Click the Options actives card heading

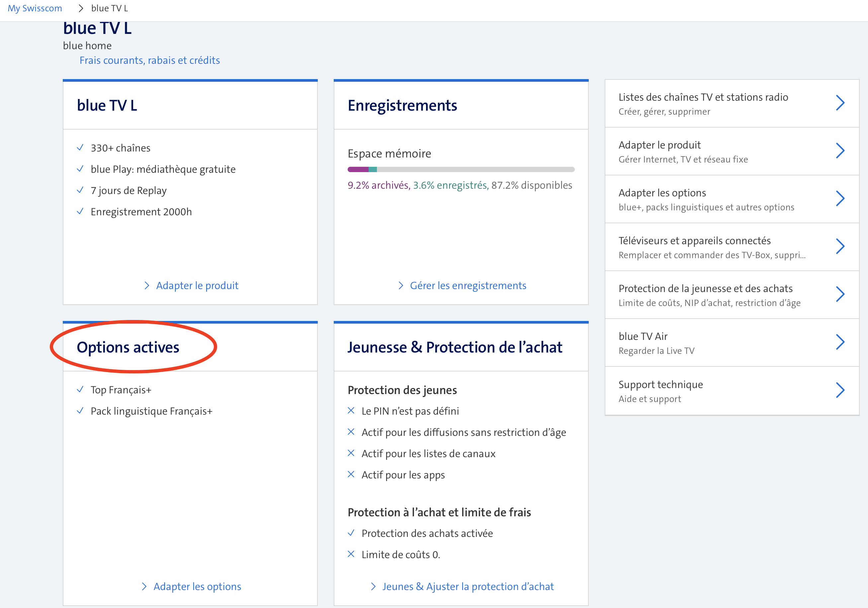point(128,347)
